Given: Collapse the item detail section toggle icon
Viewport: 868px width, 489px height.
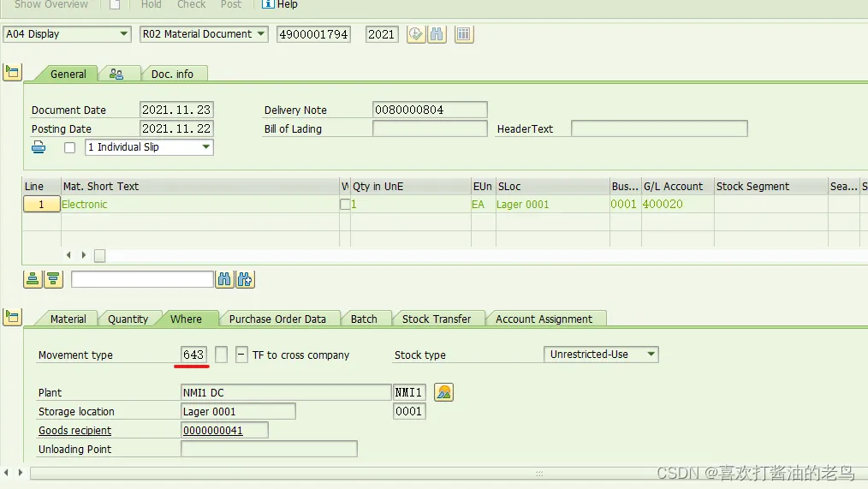Looking at the screenshot, I should (12, 318).
